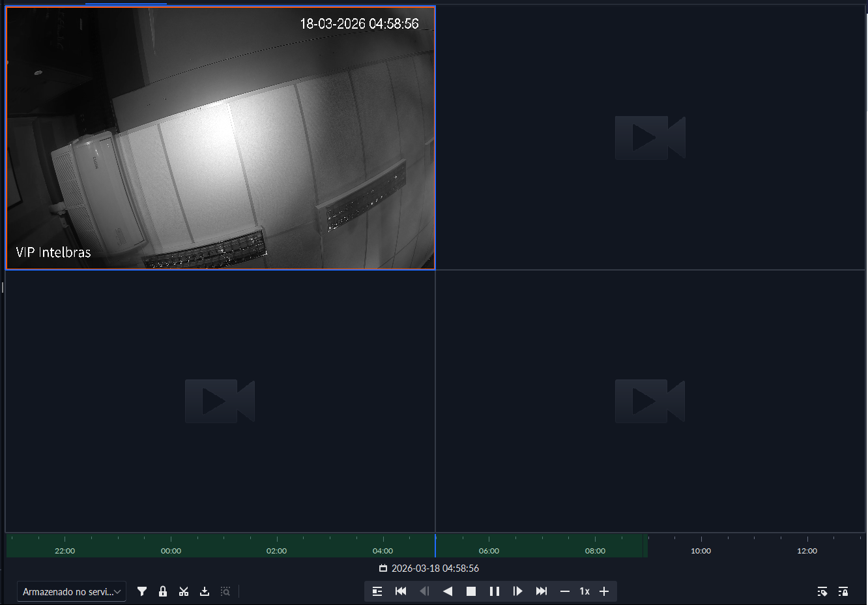The height and width of the screenshot is (605, 868).
Task: Play the video in reverse
Action: click(x=448, y=591)
